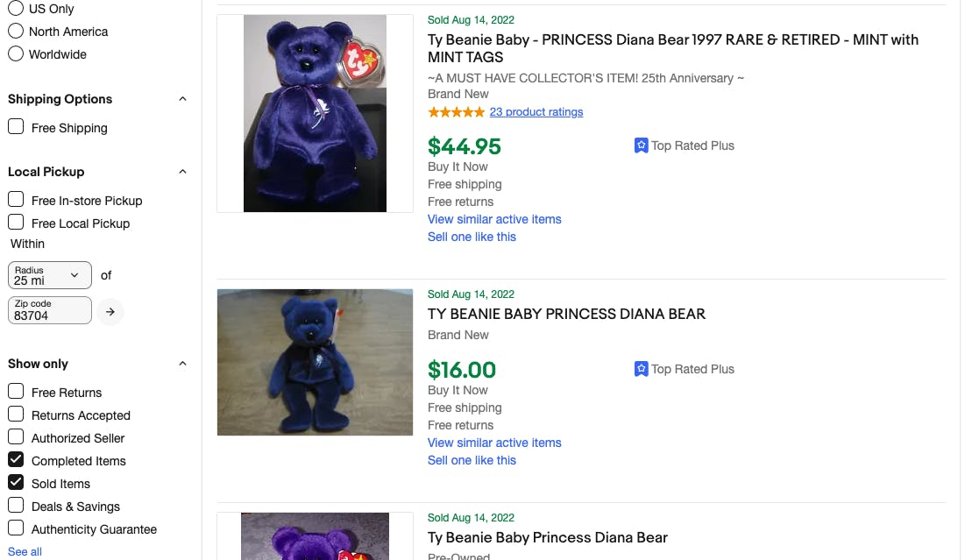Select the North America radio option

[x=16, y=32]
